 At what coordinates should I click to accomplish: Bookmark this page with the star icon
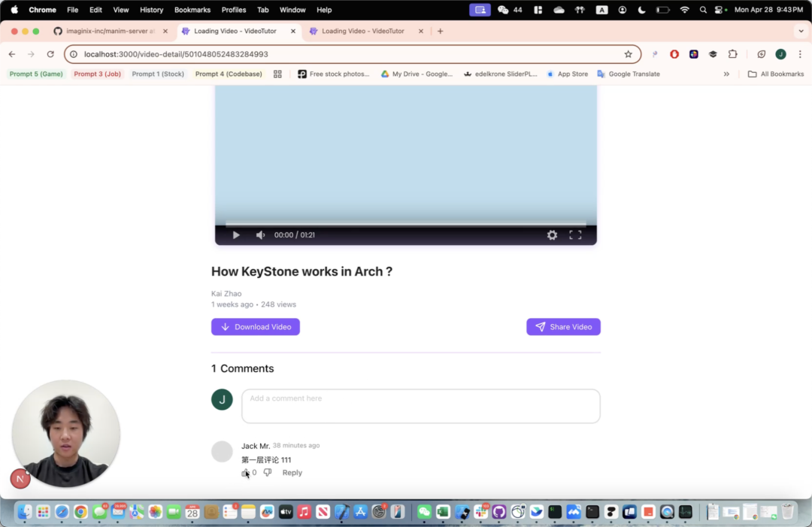pyautogui.click(x=628, y=54)
